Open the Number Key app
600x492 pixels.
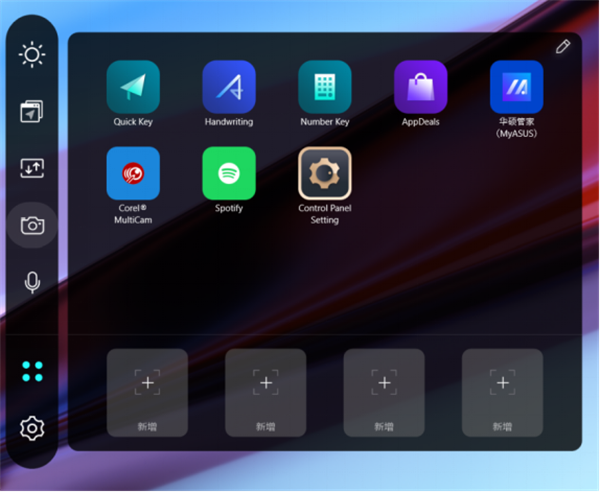[325, 87]
